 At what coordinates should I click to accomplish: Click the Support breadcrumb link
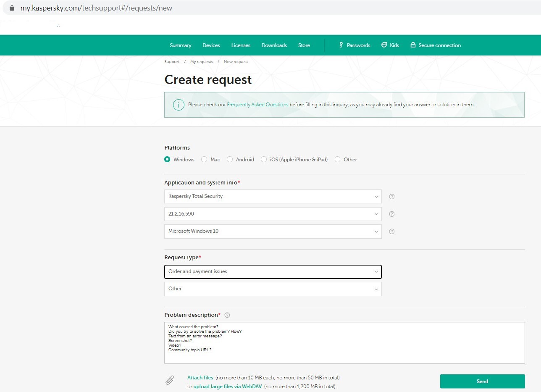pos(172,62)
